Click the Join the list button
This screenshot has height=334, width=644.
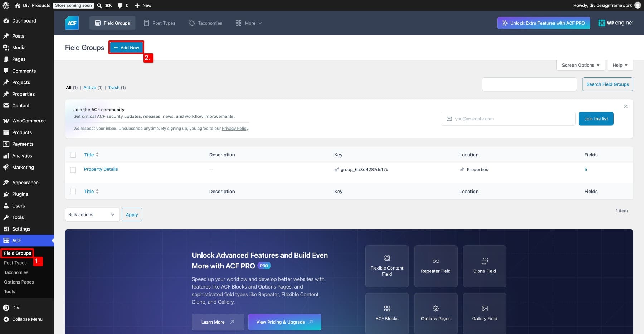coord(596,119)
